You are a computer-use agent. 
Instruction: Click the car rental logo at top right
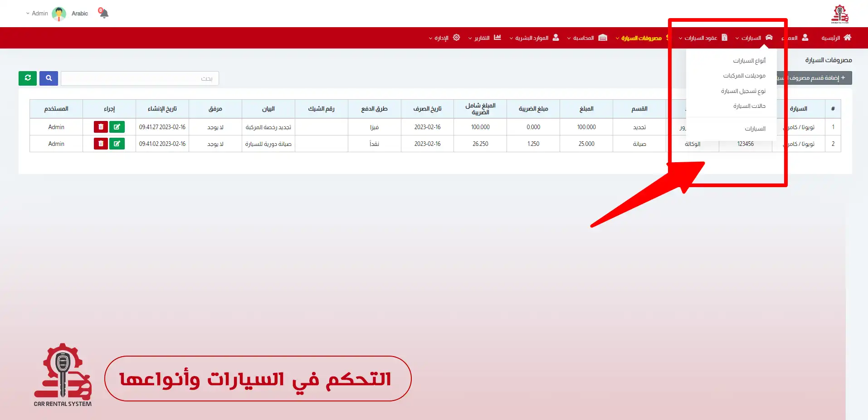(839, 14)
